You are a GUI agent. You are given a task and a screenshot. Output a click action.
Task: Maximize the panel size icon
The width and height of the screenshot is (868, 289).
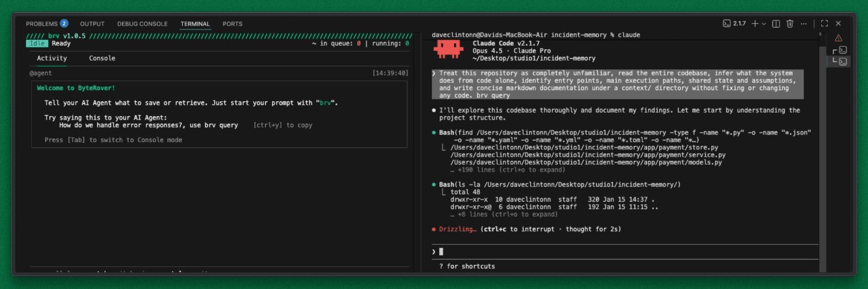(825, 24)
